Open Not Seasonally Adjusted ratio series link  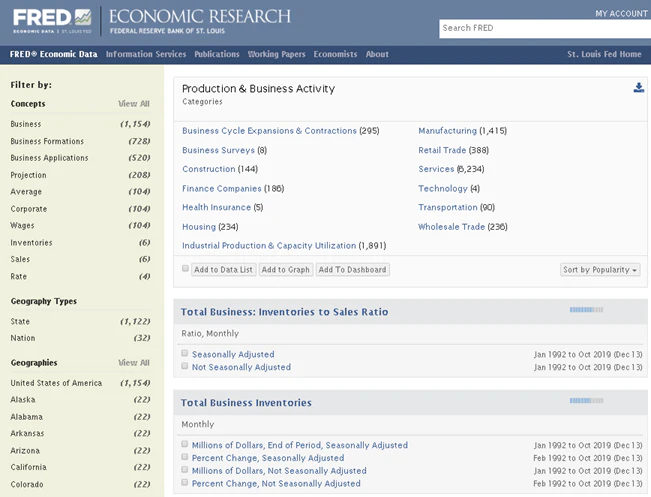[x=241, y=367]
